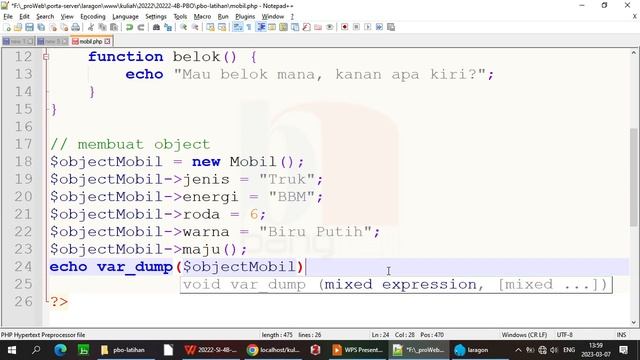Open the Windows Start menu

tap(12, 350)
